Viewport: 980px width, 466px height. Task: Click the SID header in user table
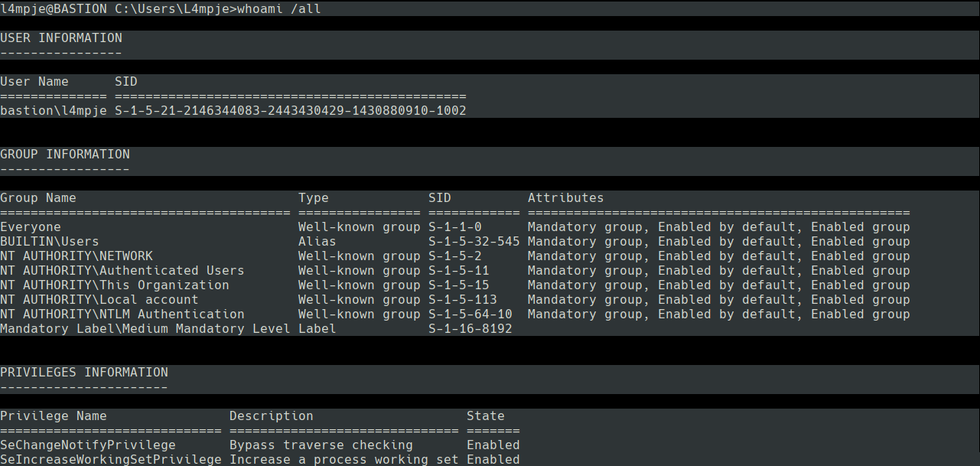coord(126,82)
